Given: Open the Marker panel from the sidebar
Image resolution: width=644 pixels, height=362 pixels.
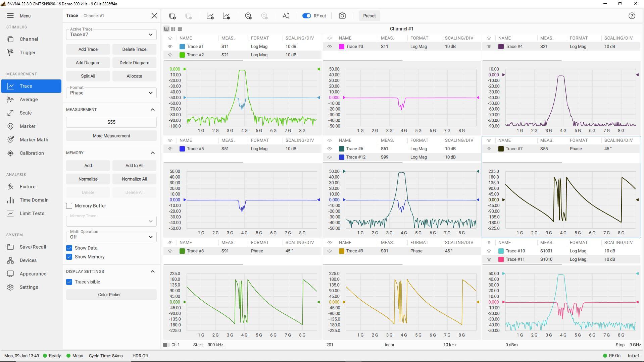Looking at the screenshot, I should (x=27, y=126).
